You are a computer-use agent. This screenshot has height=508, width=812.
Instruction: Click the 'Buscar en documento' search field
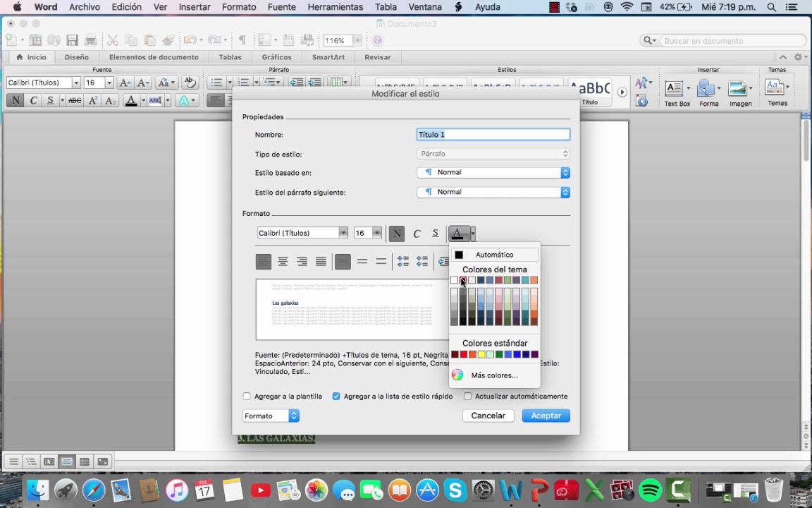(x=732, y=40)
